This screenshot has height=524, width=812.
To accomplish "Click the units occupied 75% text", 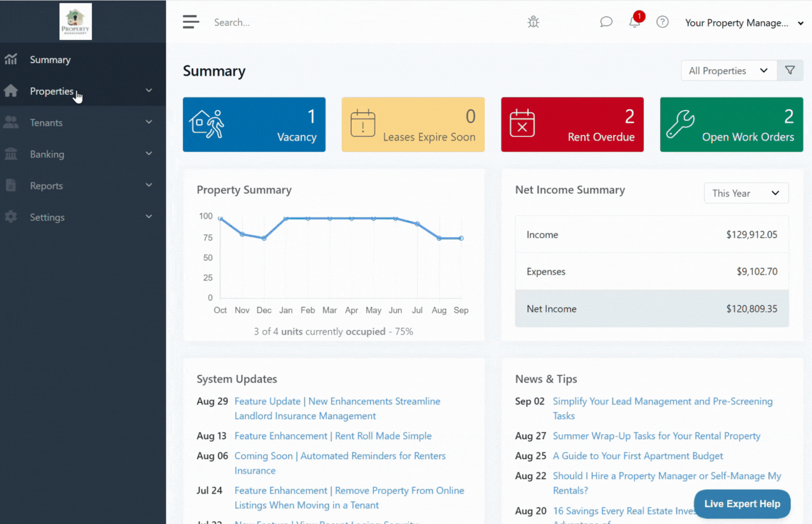I will (x=333, y=331).
